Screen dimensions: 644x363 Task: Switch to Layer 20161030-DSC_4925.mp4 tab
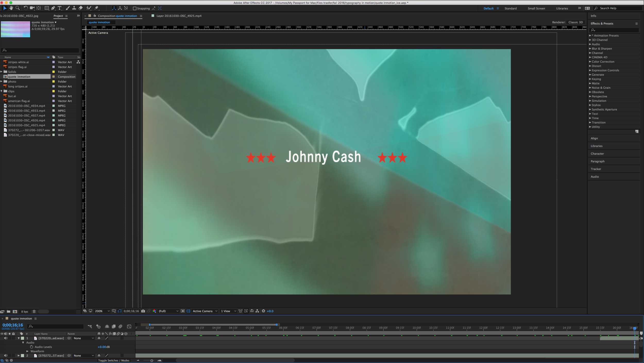[x=179, y=16]
